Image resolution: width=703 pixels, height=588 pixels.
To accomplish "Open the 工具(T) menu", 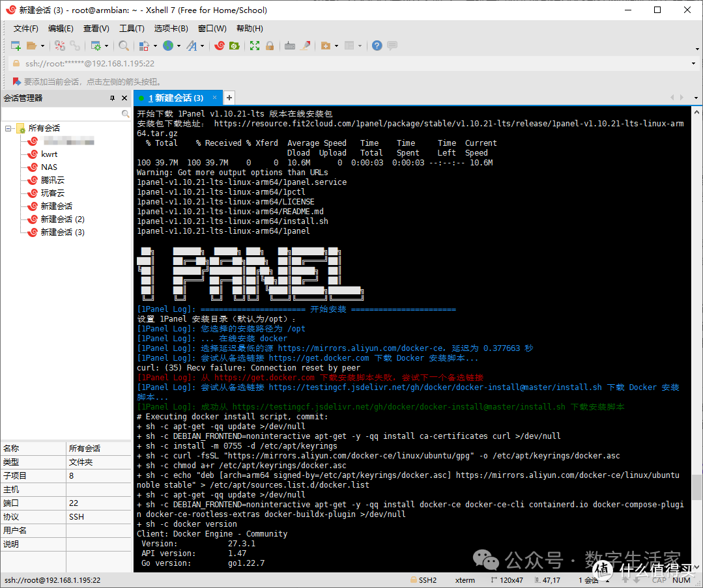I will coord(132,29).
